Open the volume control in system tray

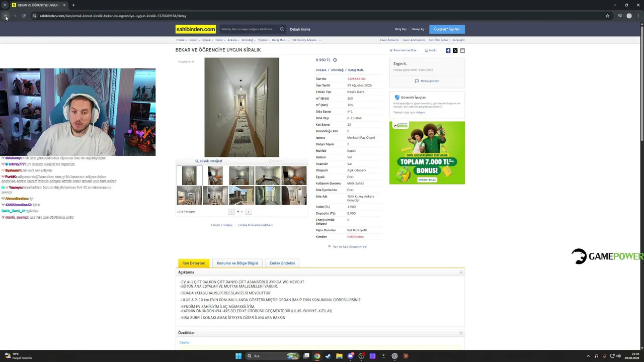pyautogui.click(x=618, y=356)
